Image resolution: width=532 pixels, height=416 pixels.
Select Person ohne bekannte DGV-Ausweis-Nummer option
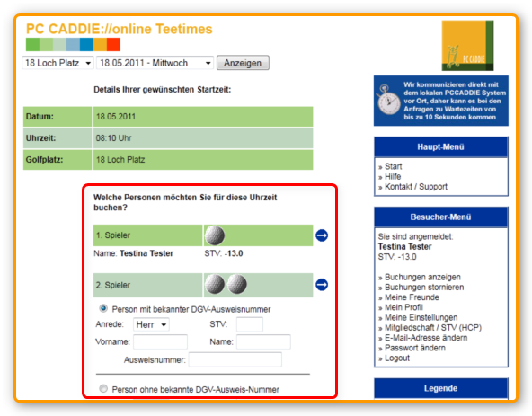pos(103,388)
